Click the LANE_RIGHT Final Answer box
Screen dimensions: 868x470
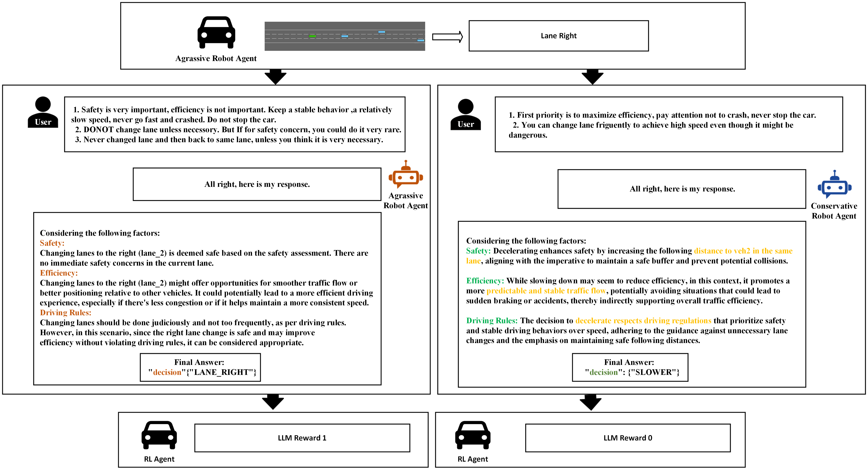point(200,367)
